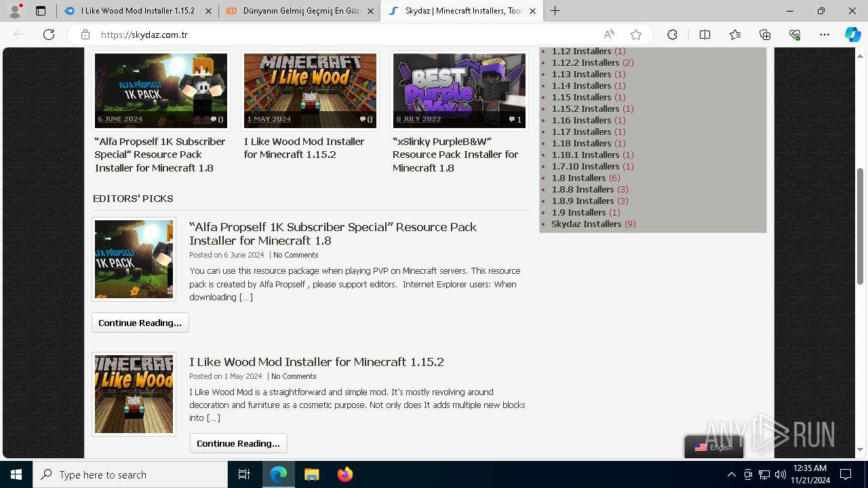Open the 1.7.10 Installers category
Screen dimensions: 868x488
click(585, 166)
